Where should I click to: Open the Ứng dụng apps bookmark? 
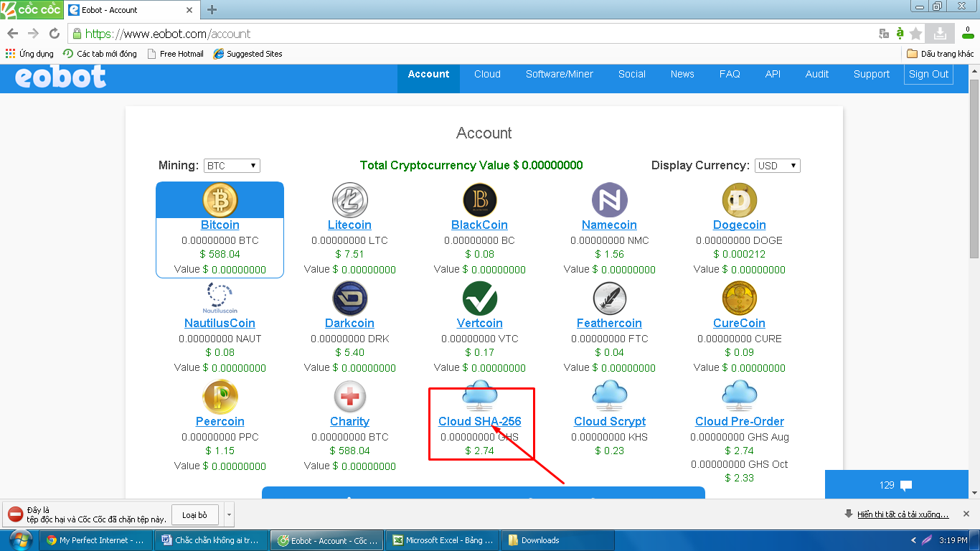coord(29,54)
